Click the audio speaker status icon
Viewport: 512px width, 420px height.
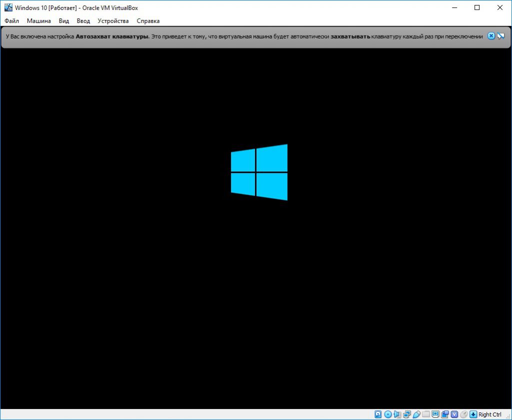[x=397, y=414]
